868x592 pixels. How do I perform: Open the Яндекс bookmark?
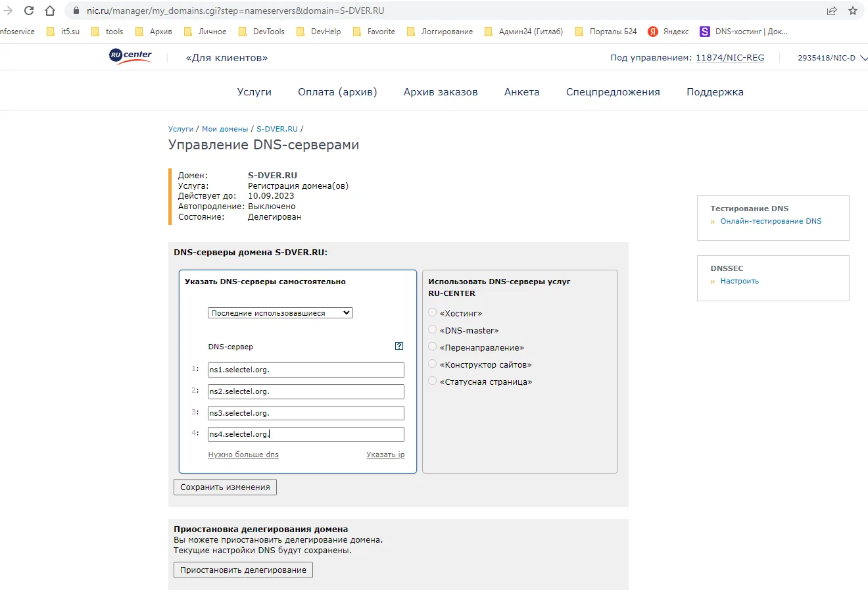tap(668, 32)
